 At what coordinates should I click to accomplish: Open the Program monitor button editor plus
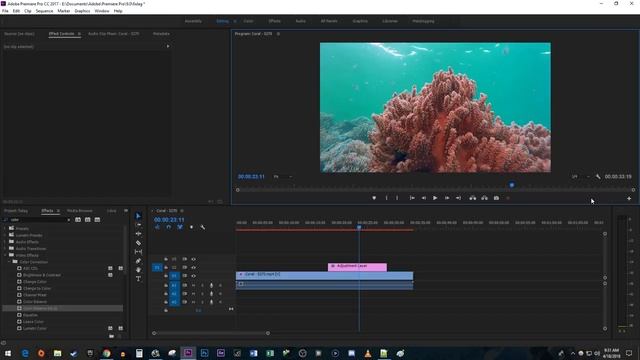coord(629,198)
